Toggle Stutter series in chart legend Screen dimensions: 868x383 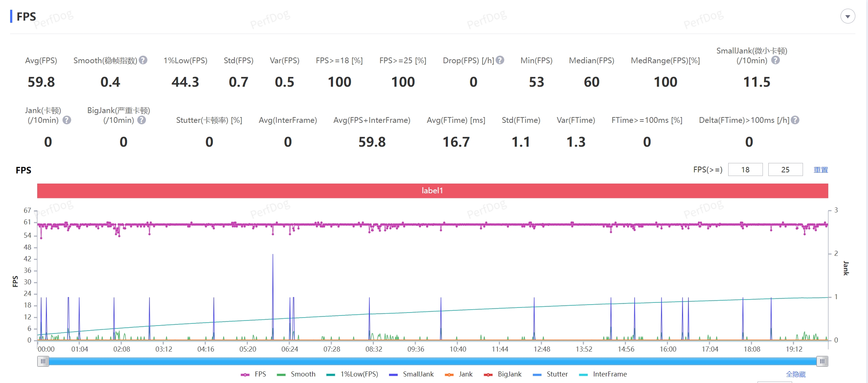point(550,374)
